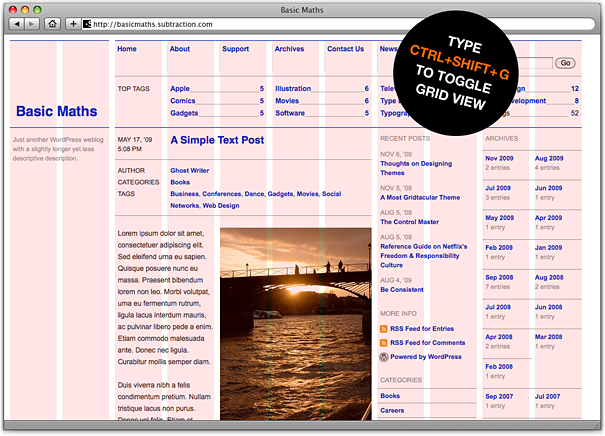Screen dimensions: 605x436
Task: Click the Go search button
Action: click(565, 63)
